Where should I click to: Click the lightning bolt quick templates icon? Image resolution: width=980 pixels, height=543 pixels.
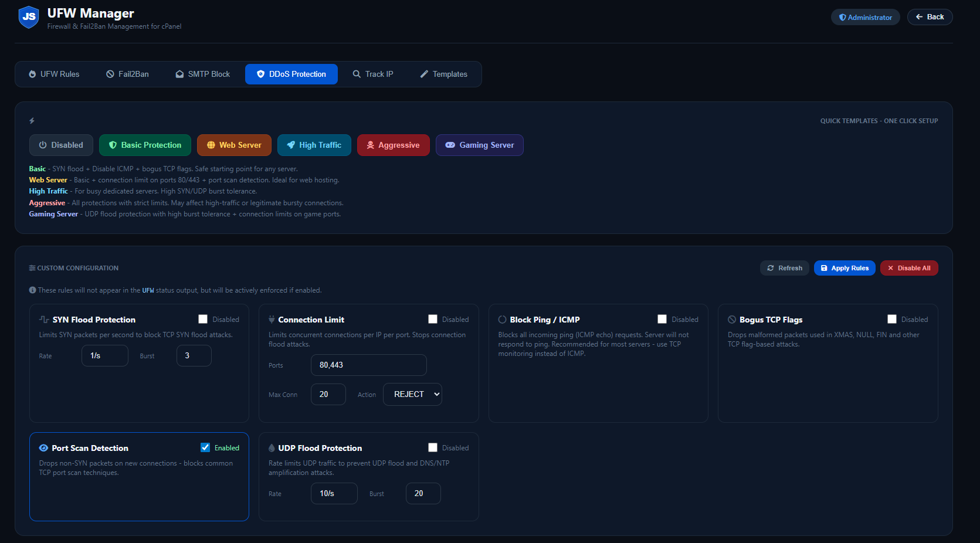tap(32, 121)
